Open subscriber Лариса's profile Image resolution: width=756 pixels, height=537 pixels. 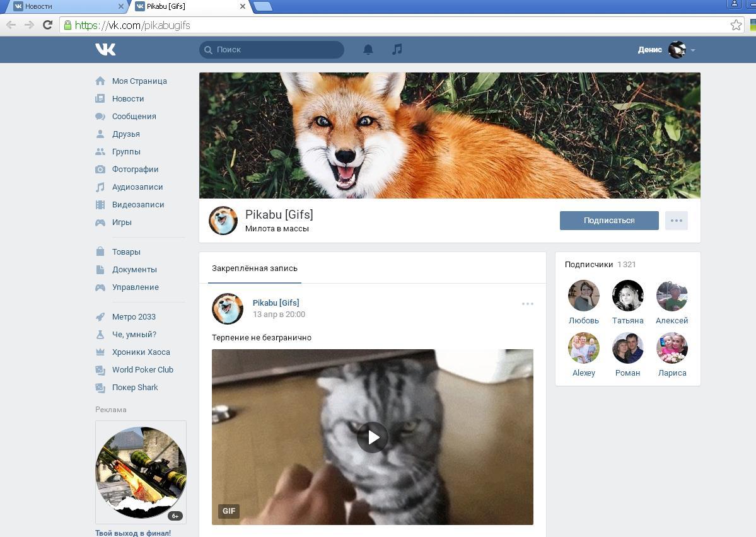672,347
